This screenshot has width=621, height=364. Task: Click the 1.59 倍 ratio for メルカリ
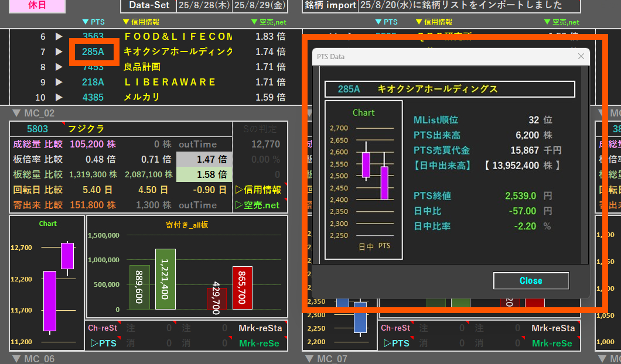pyautogui.click(x=271, y=97)
